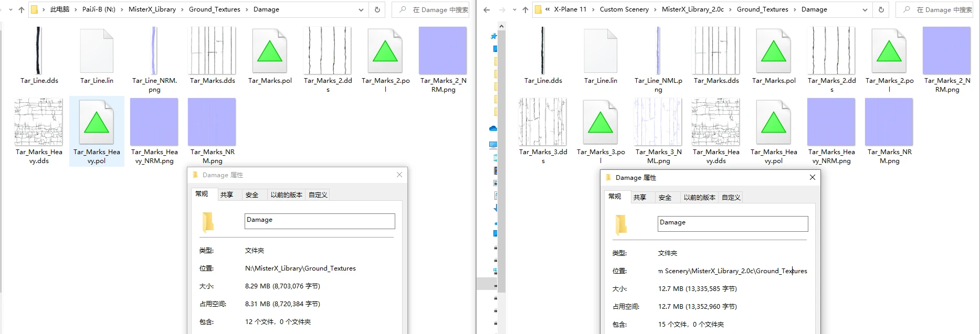
Task: Select Tar_Marks_Heavy.pol in right window
Action: (x=774, y=131)
